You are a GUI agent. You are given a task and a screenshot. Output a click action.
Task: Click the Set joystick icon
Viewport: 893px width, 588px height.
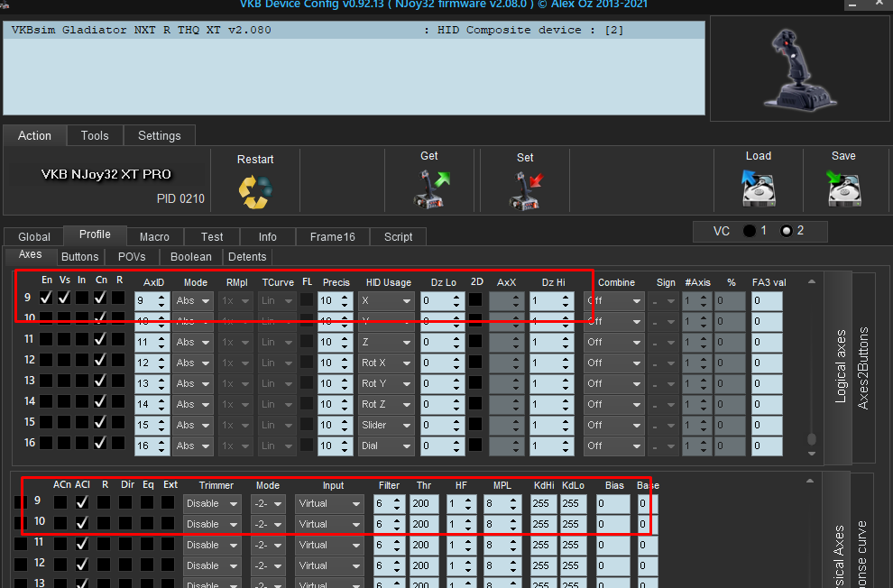point(526,190)
